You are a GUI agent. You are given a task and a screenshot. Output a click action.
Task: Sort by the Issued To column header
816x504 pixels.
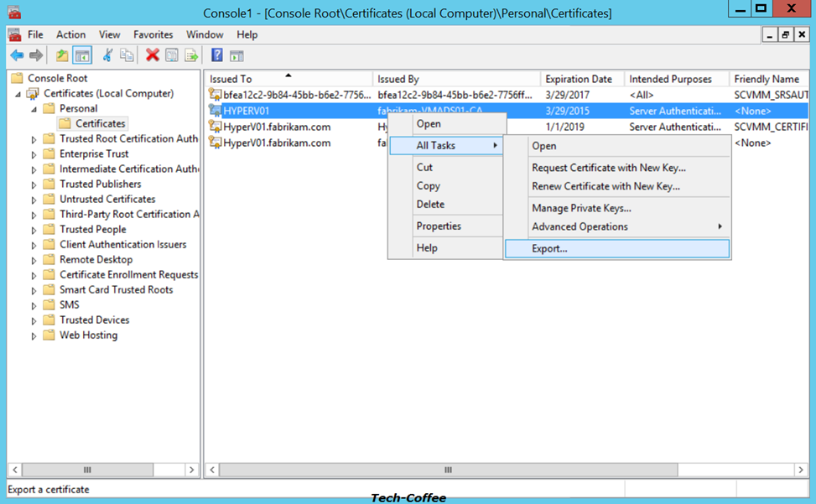click(x=288, y=79)
